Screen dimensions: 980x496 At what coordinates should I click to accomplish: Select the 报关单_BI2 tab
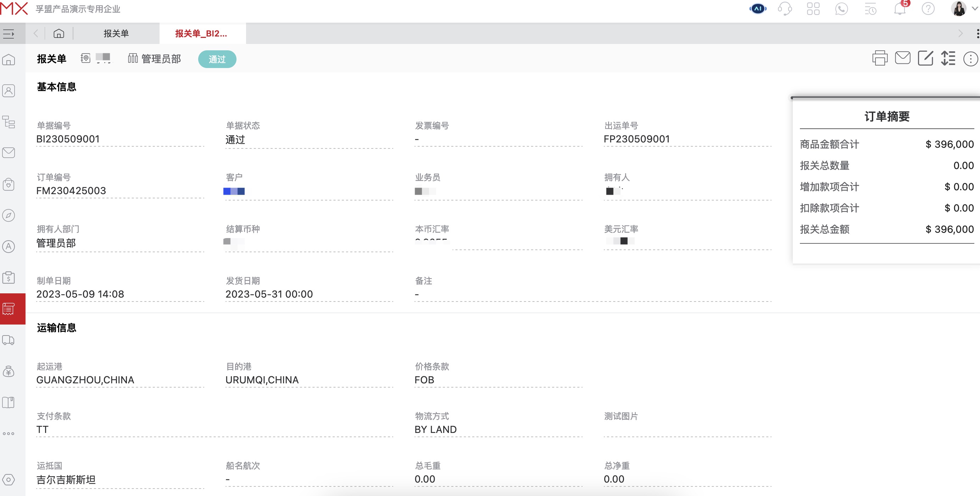click(x=202, y=33)
